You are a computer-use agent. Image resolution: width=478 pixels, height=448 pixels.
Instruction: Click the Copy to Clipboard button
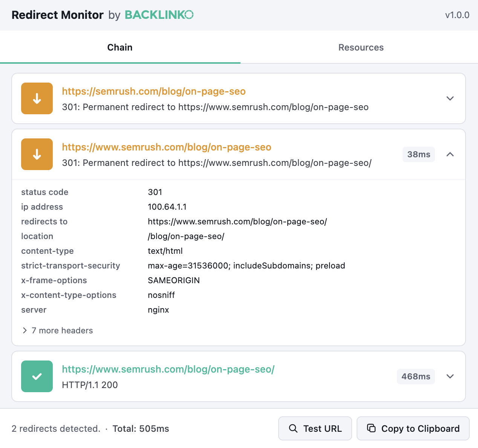point(413,428)
